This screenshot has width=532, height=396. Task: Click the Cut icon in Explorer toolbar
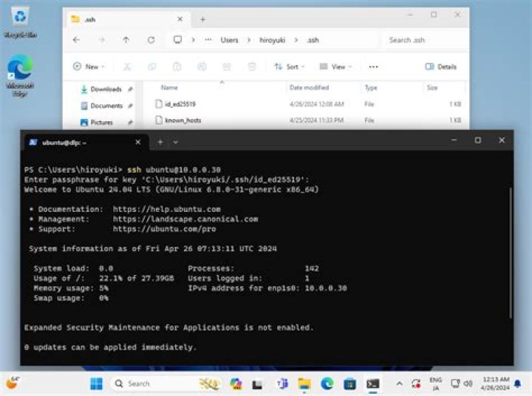(x=127, y=66)
